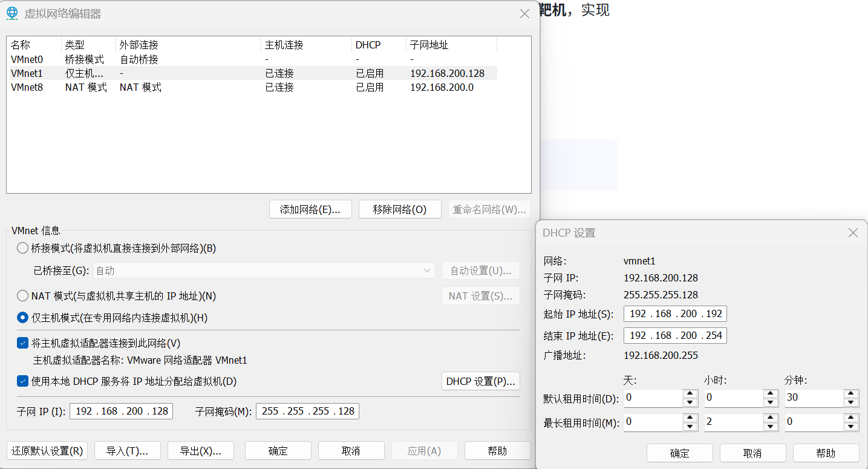This screenshot has height=469, width=868.
Task: Open DHCP 设置(P)... button
Action: pyautogui.click(x=480, y=381)
